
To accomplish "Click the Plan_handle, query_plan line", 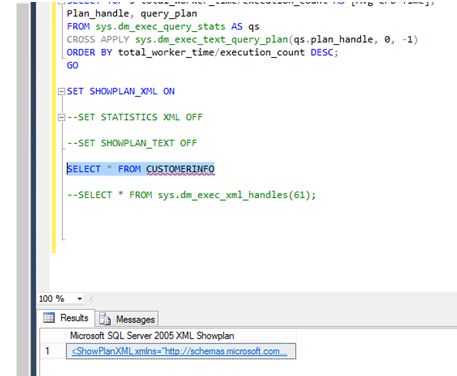I will 132,13.
